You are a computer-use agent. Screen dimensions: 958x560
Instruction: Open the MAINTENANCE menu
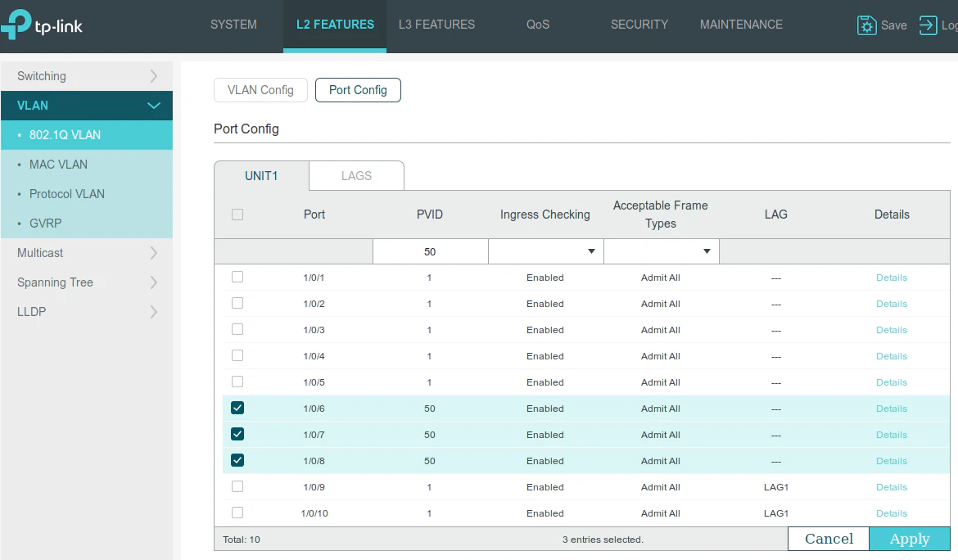tap(741, 25)
